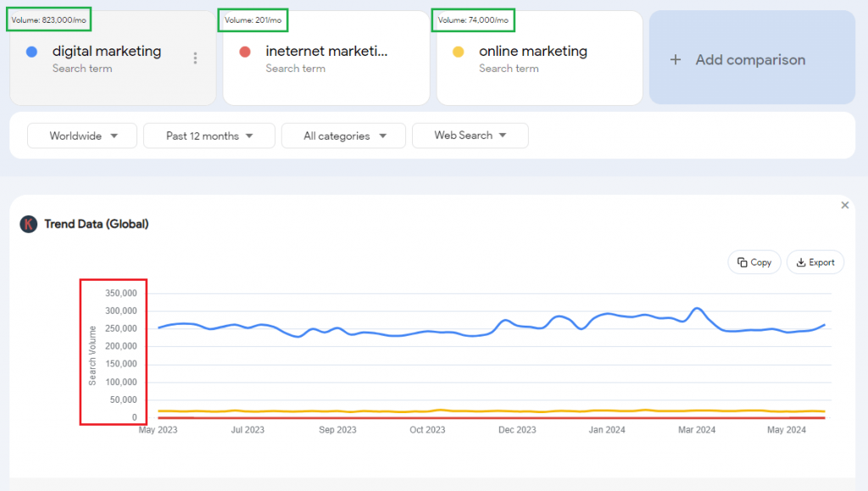Click the Search Volume axis title

pyautogui.click(x=92, y=355)
